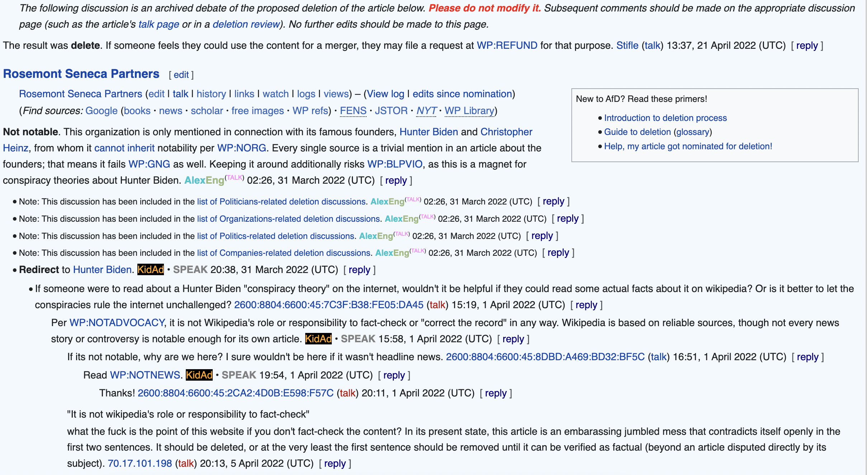Screen dimensions: 868x475
Task: Reply to the 15:19, 1 April comment
Action: [586, 305]
